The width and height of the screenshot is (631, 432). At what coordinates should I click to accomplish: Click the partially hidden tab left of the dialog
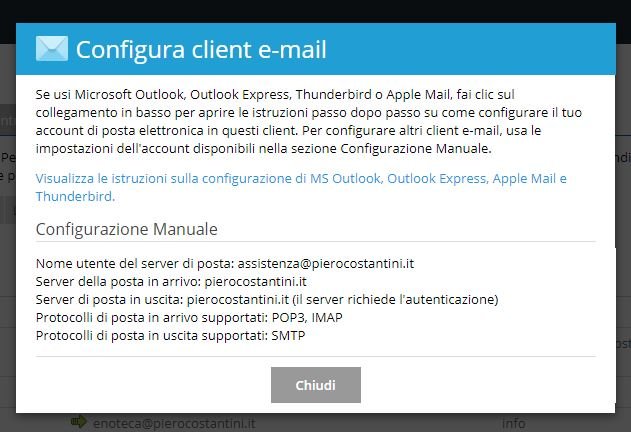(x=8, y=120)
